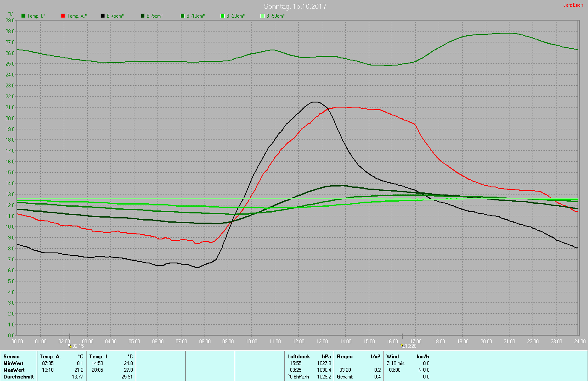Click the Temp. I.* legend color swatch

(23, 16)
